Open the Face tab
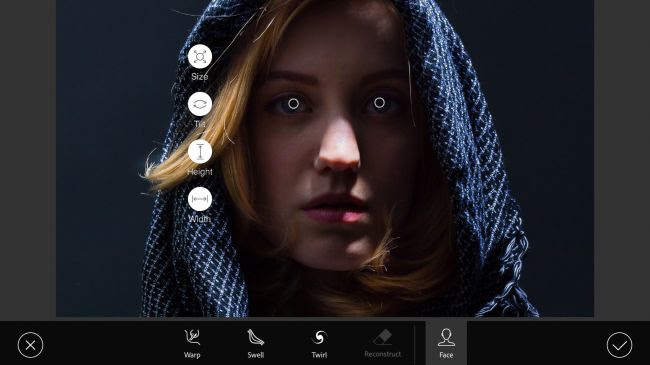This screenshot has width=650, height=365. point(446,343)
